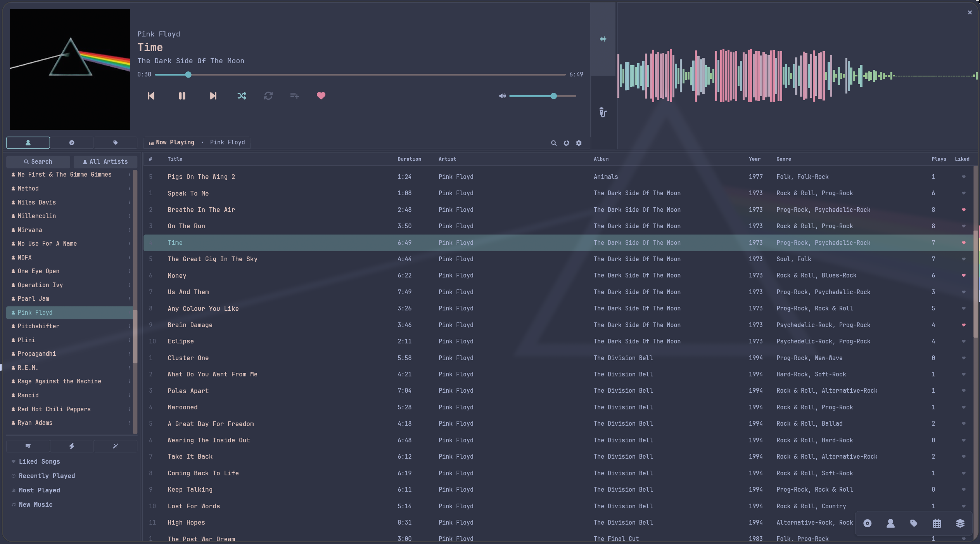Open the options menu for Propagandhi
Image resolution: width=980 pixels, height=544 pixels.
click(130, 354)
